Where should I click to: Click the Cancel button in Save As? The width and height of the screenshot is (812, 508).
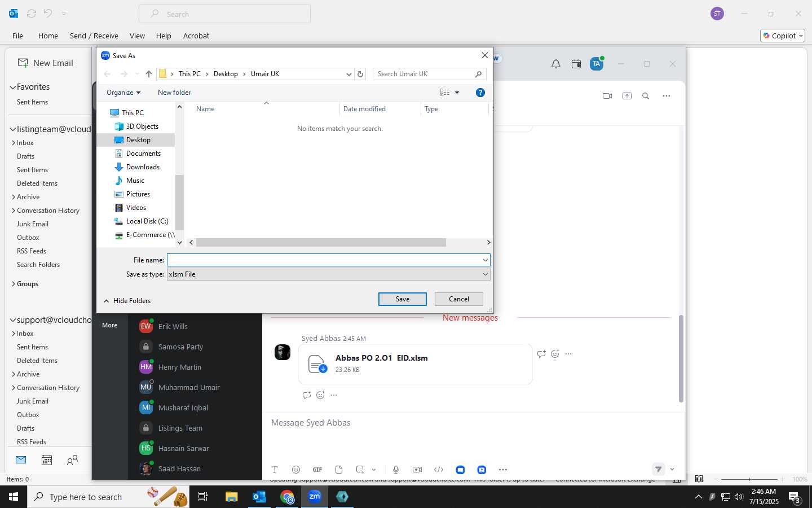point(459,299)
